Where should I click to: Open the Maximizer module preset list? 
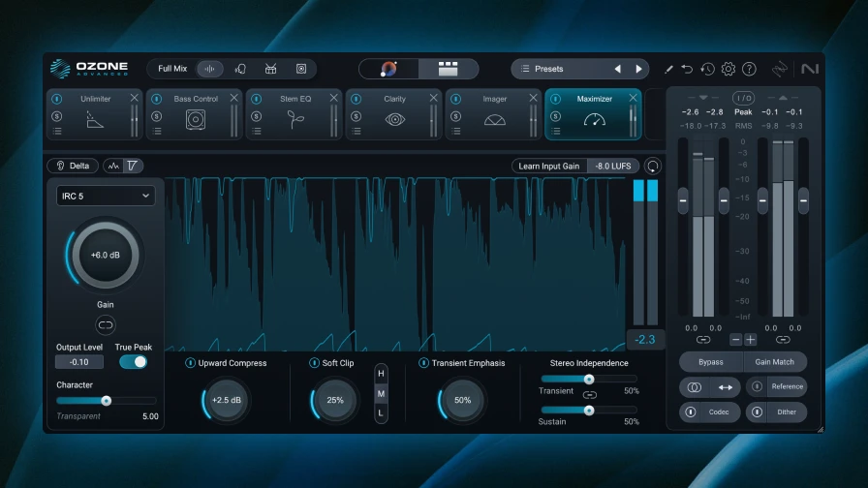[x=556, y=131]
